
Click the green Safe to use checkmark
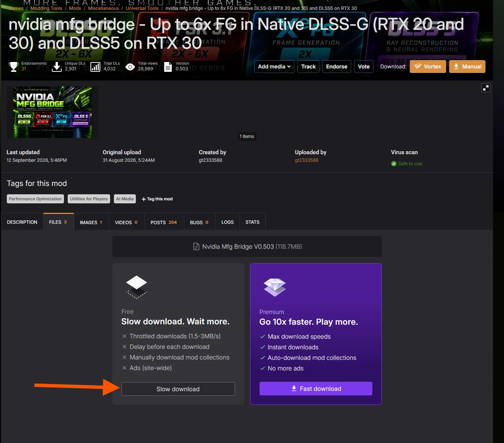point(394,164)
